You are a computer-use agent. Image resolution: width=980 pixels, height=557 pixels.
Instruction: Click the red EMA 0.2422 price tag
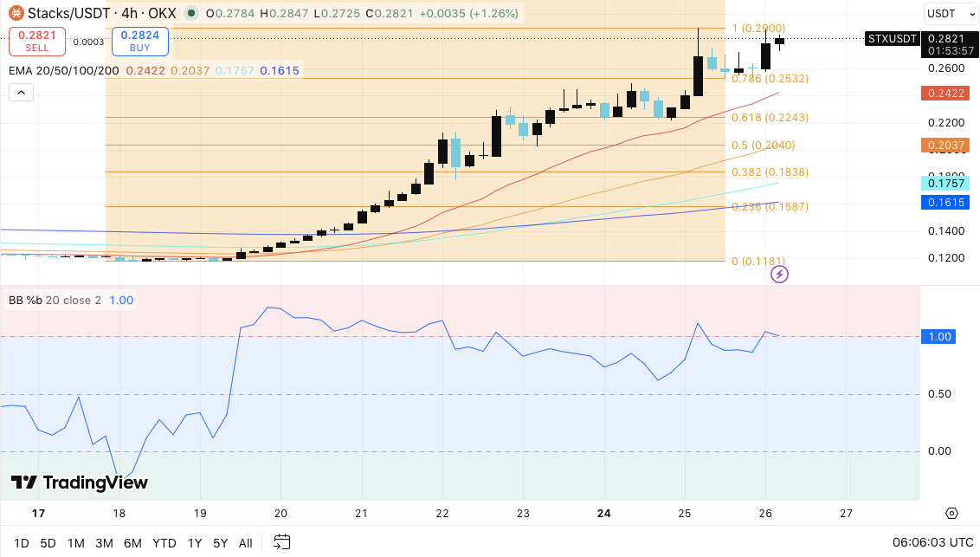(x=945, y=94)
